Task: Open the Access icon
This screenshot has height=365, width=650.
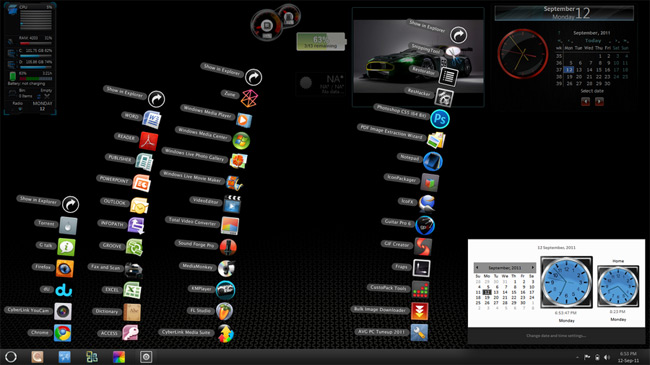Action: coord(130,333)
